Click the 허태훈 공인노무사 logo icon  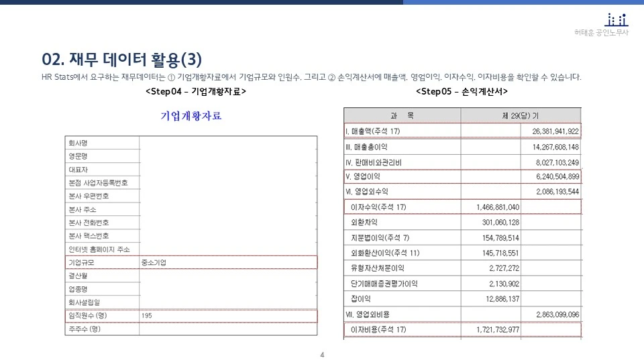click(x=616, y=19)
